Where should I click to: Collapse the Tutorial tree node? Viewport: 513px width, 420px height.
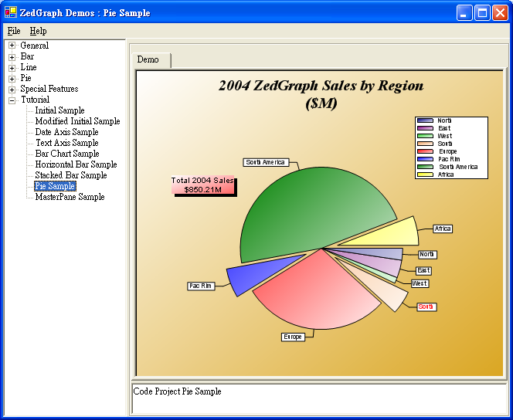click(12, 100)
